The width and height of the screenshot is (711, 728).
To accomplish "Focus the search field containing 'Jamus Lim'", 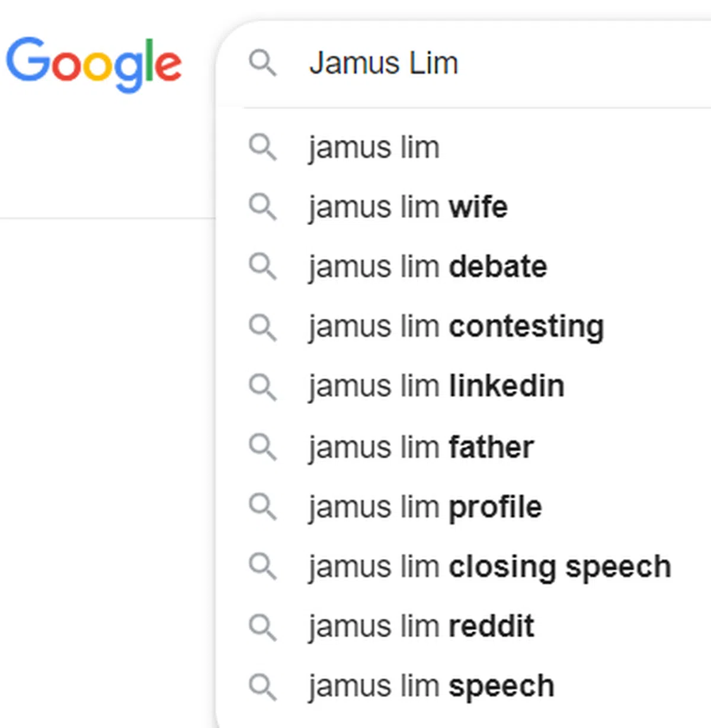I will 474,63.
